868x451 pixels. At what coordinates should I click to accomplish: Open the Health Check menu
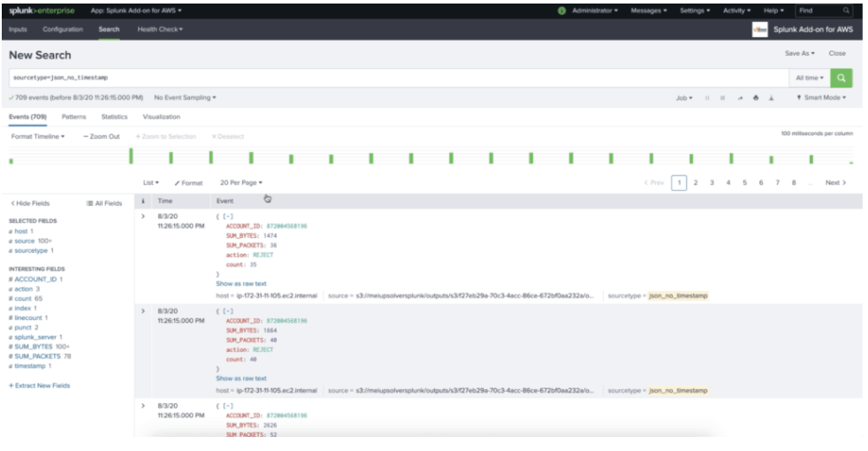[160, 29]
